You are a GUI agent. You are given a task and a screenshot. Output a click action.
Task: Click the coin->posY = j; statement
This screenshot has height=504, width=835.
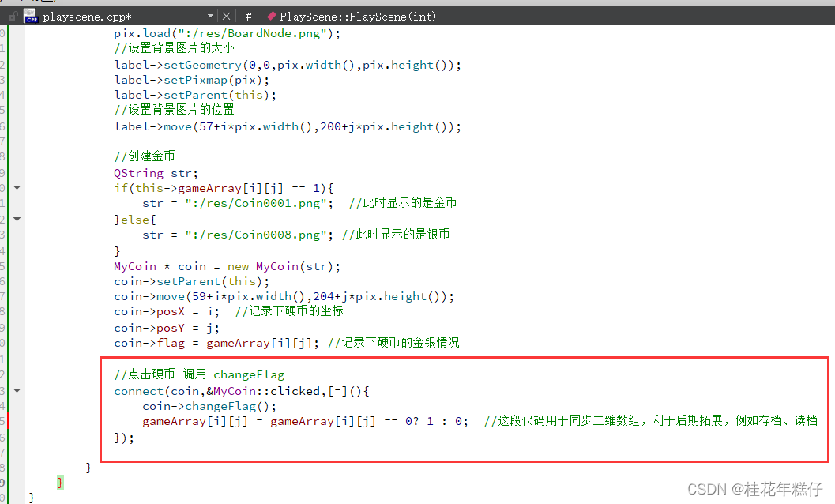(x=166, y=328)
